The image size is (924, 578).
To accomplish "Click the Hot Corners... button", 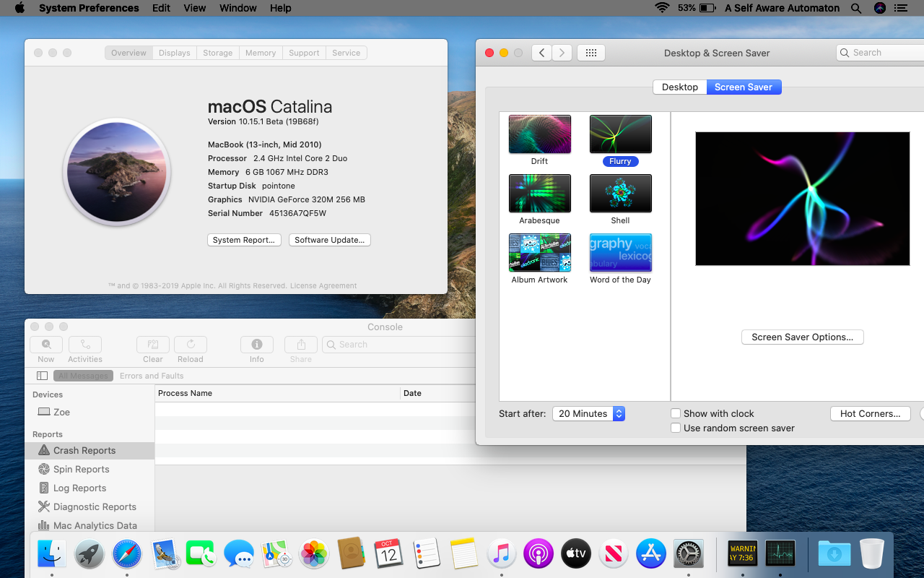I will click(x=870, y=413).
